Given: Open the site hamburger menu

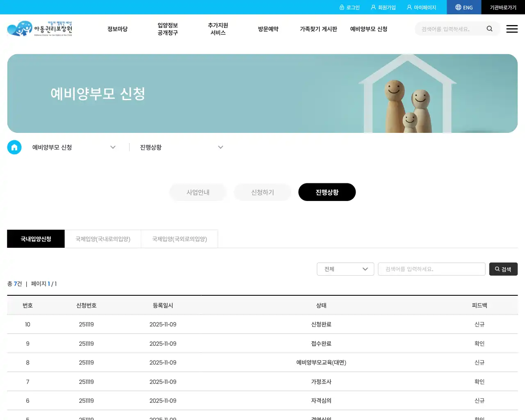Looking at the screenshot, I should click(x=512, y=29).
